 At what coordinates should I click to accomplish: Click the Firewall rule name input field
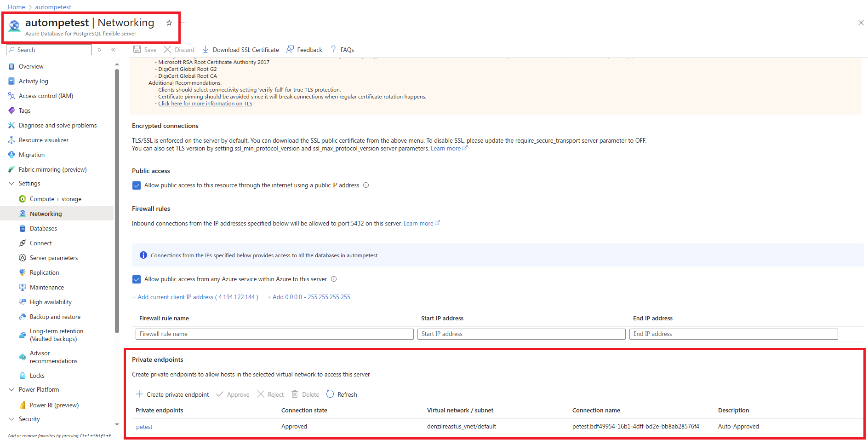274,334
